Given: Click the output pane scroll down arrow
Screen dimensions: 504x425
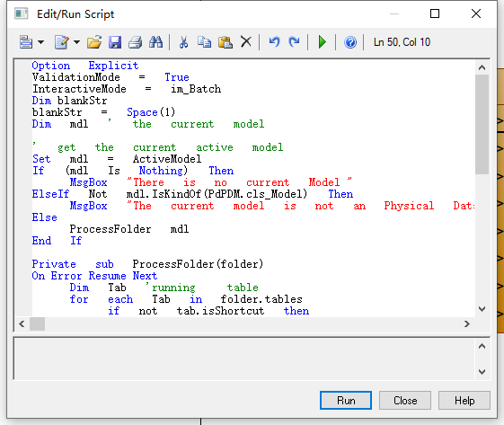Looking at the screenshot, I should coord(482,372).
